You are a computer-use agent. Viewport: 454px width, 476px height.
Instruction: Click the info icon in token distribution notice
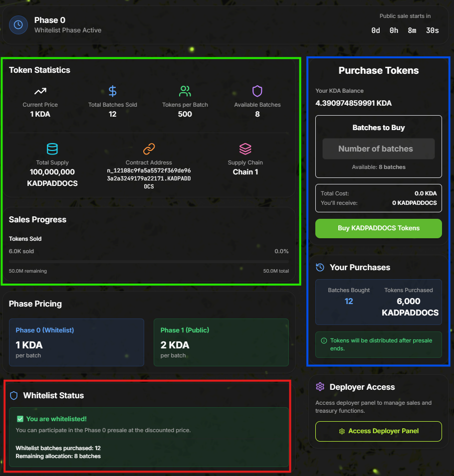(324, 341)
